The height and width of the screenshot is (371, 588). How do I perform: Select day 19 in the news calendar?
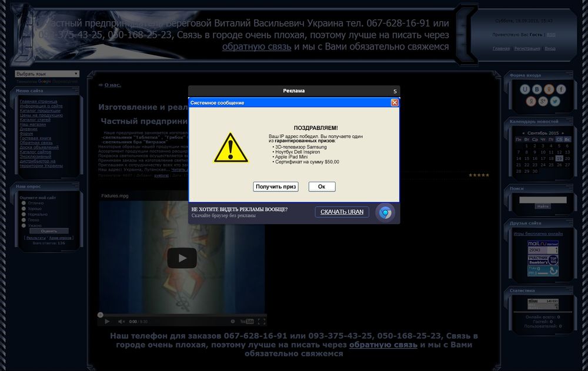coord(560,159)
